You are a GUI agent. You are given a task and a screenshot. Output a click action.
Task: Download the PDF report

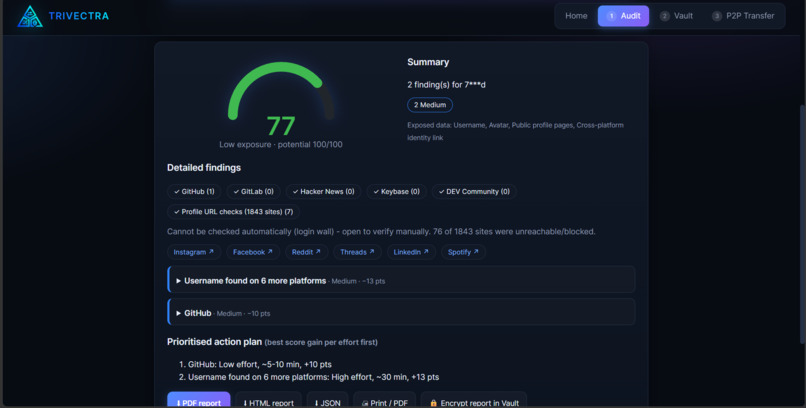point(198,401)
